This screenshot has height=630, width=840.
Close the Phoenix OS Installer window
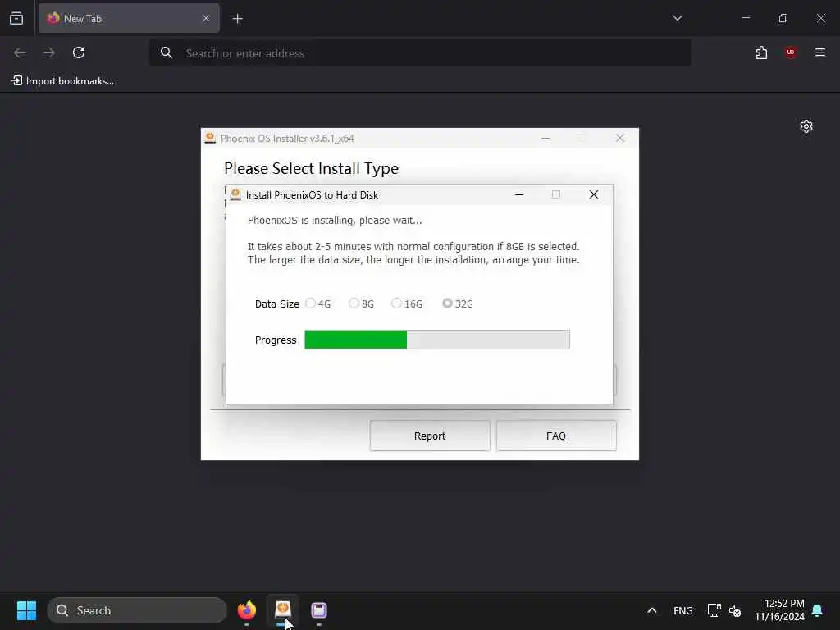click(x=620, y=138)
